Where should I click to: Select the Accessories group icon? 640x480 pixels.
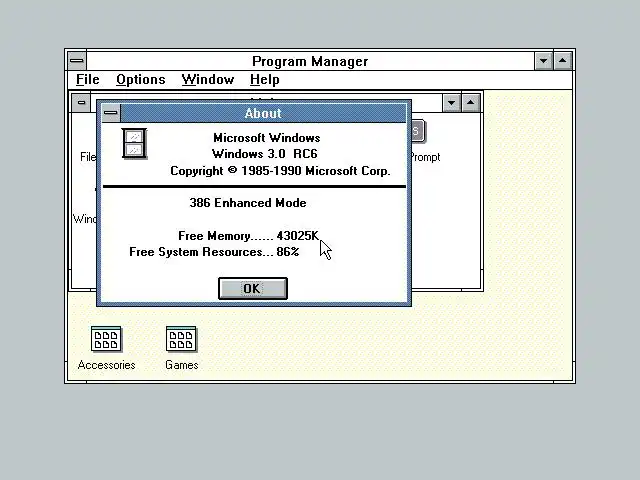point(106,339)
